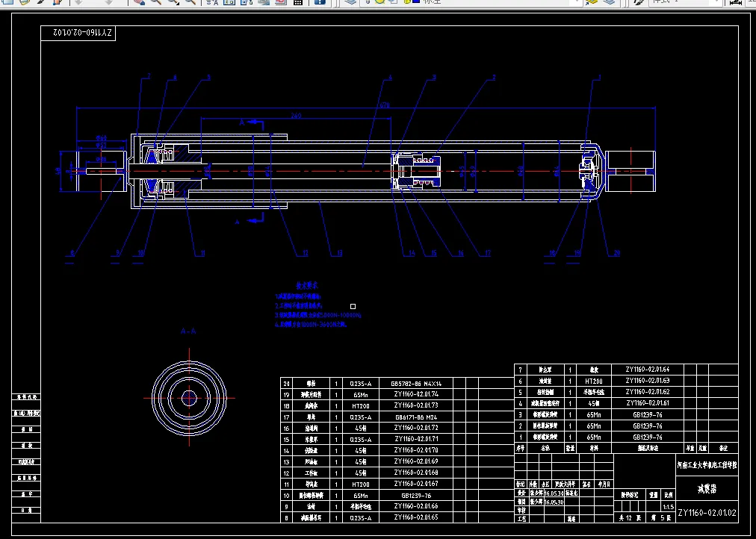Viewport: 756px width, 539px height.
Task: Select the code ZY1160-02.01.61
Action: 648,403
